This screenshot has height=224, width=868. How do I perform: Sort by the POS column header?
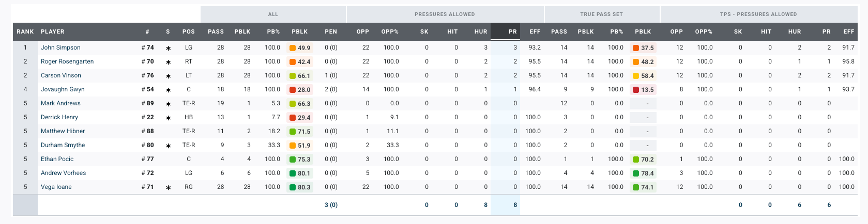click(188, 31)
